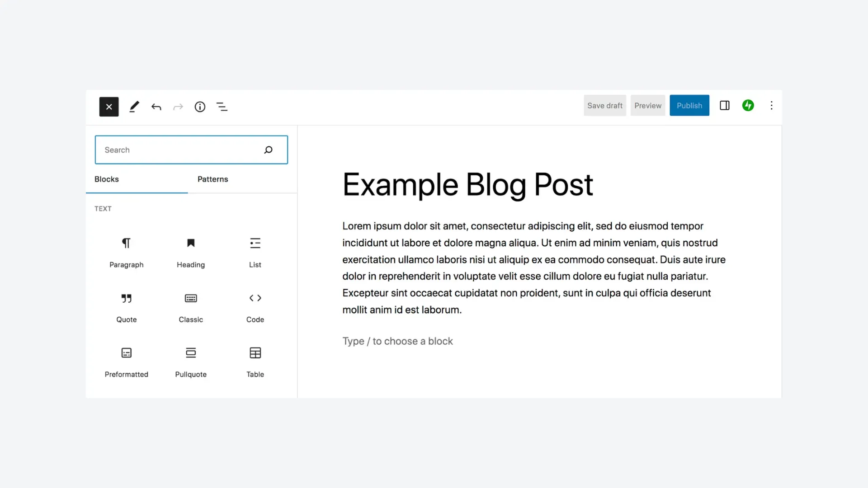
Task: Toggle the Jetpack plugin icon
Action: (x=748, y=105)
